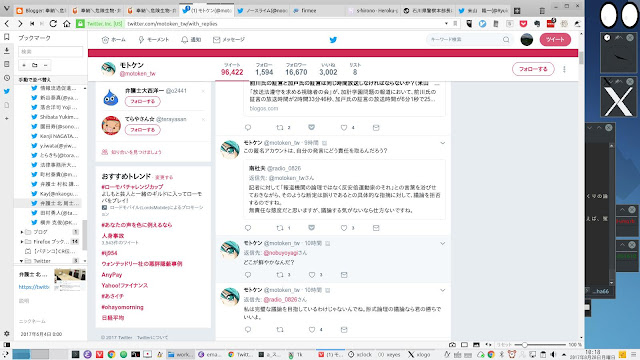
Task: Remove selected bookmark with minus button
Action: [x=45, y=65]
